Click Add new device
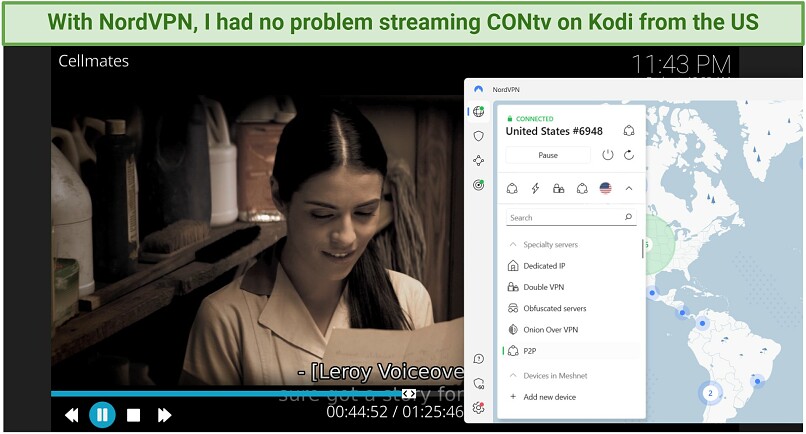This screenshot has width=806, height=434. tap(549, 397)
